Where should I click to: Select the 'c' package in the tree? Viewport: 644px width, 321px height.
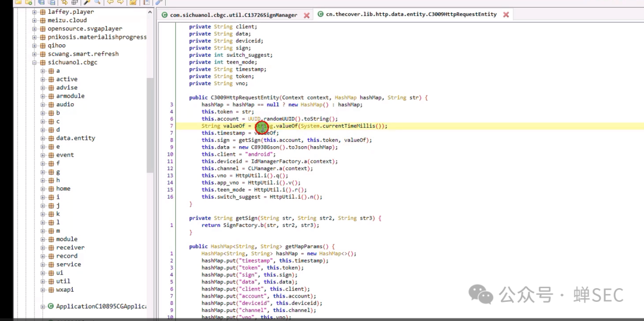pyautogui.click(x=58, y=121)
